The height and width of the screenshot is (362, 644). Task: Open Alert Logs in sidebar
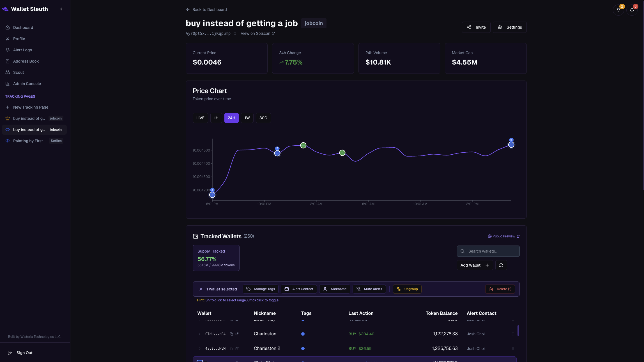(35, 50)
